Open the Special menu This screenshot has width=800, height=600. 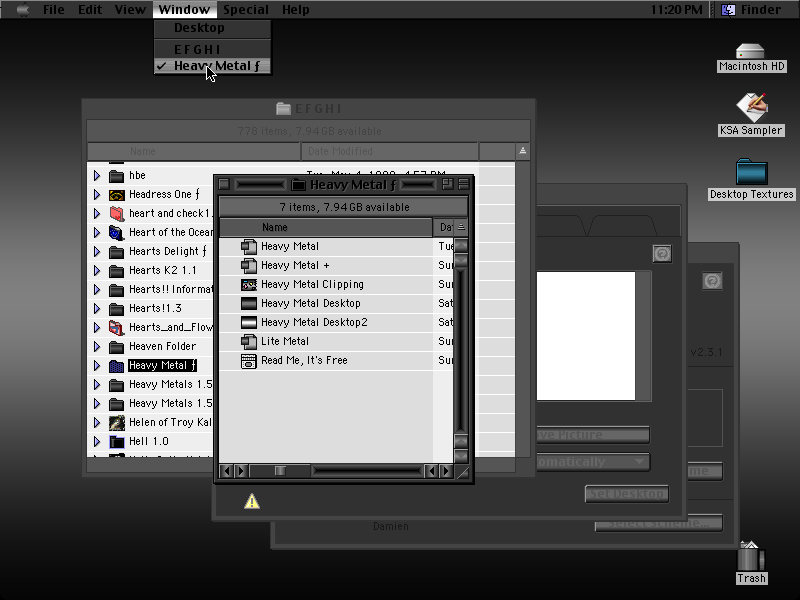245,10
